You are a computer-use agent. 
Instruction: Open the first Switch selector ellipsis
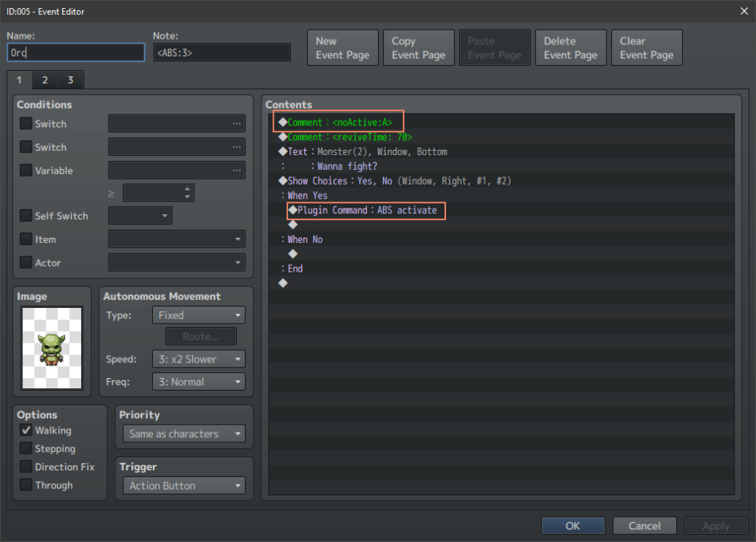236,123
